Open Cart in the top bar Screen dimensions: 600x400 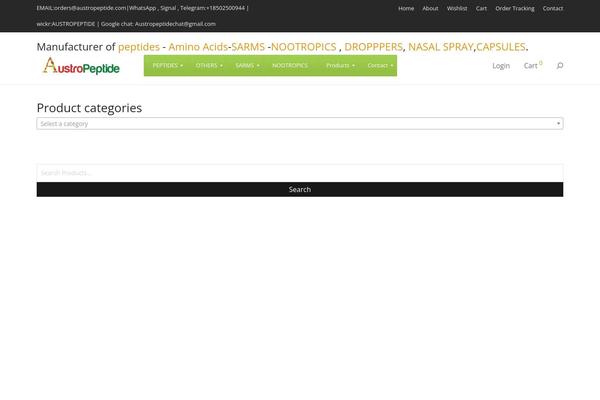[481, 8]
